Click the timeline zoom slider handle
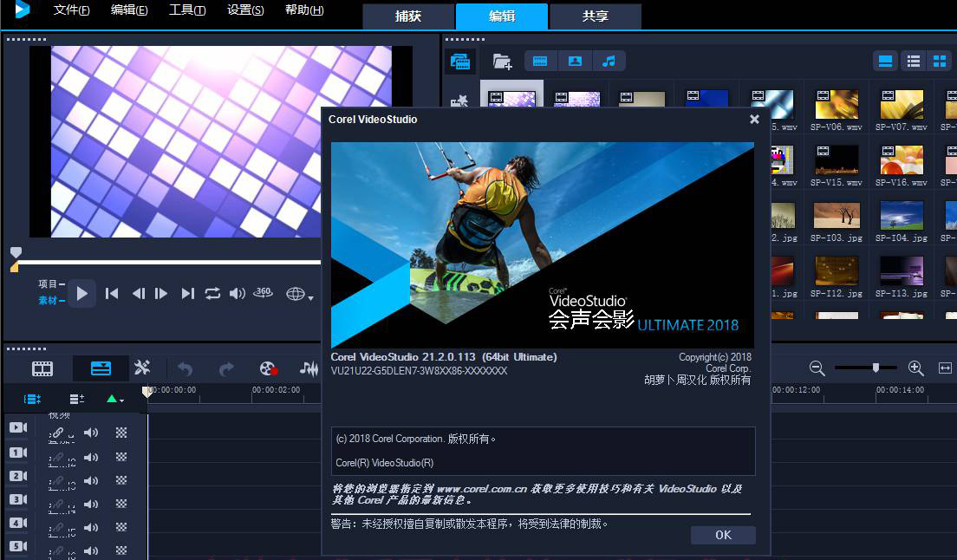The width and height of the screenshot is (957, 560). pyautogui.click(x=876, y=368)
